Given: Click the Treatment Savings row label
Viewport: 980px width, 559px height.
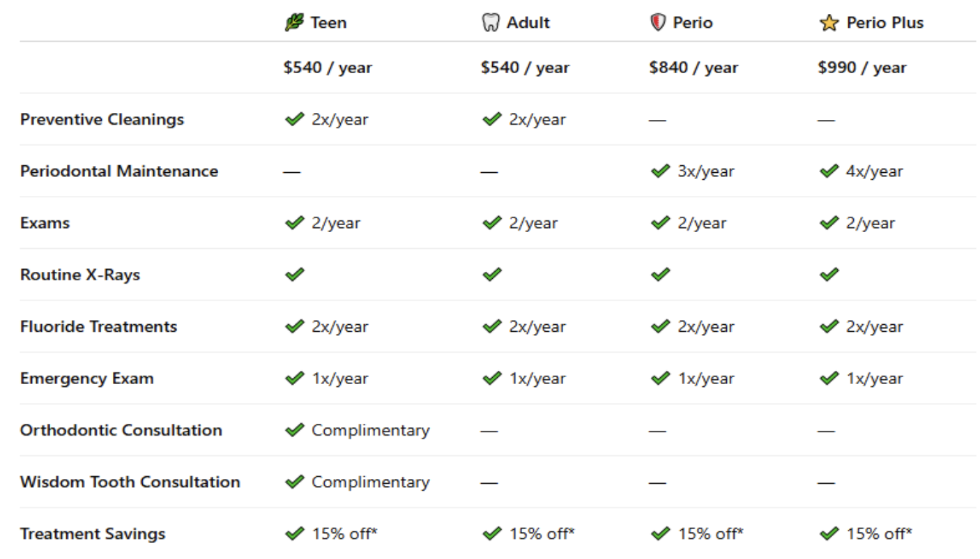Looking at the screenshot, I should (93, 534).
